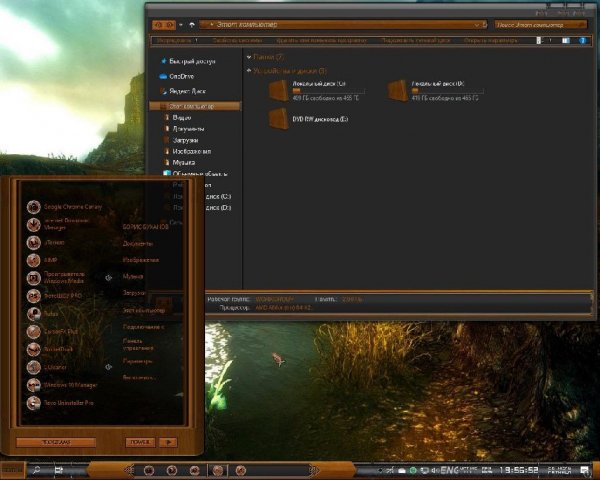Open Музыка folder in navigation pane
Image resolution: width=600 pixels, height=480 pixels.
179,162
